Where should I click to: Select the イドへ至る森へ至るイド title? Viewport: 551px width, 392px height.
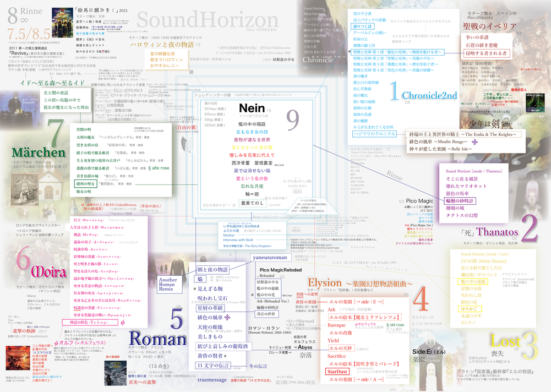[x=52, y=83]
